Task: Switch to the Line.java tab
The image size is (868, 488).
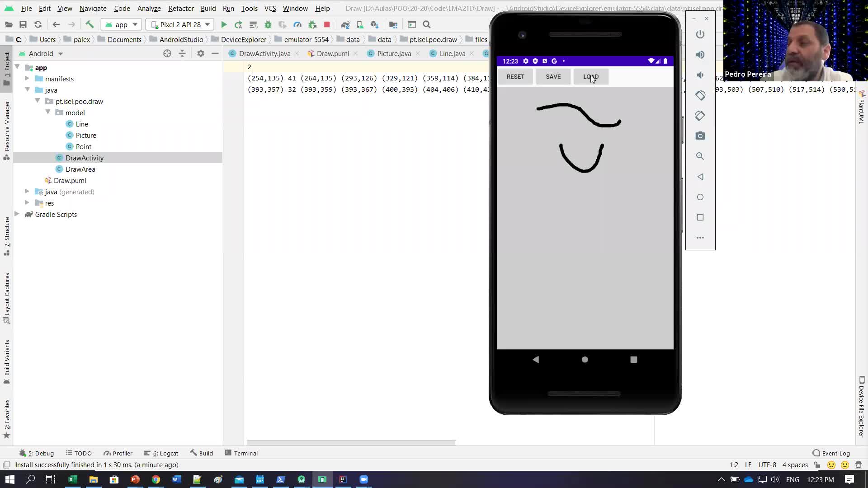Action: [x=453, y=53]
